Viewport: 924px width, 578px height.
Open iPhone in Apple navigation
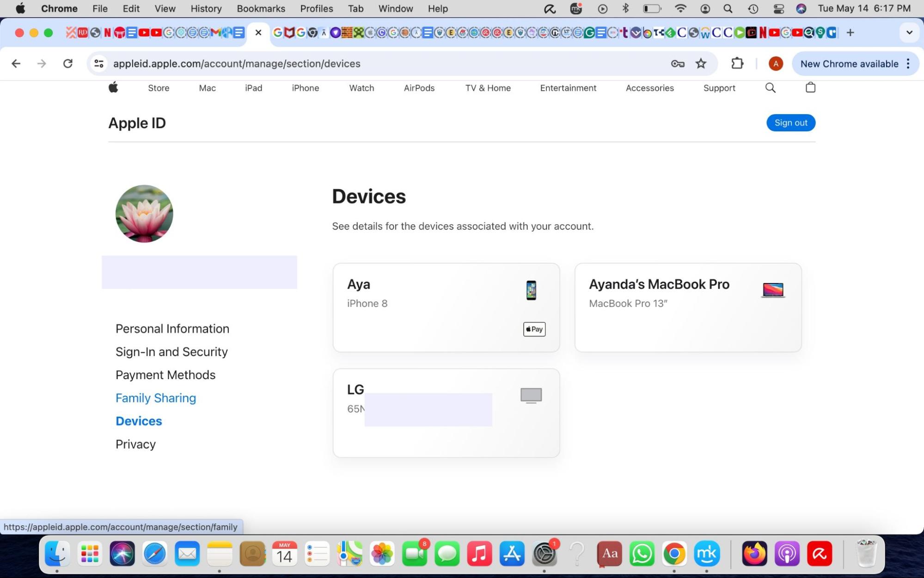point(305,88)
